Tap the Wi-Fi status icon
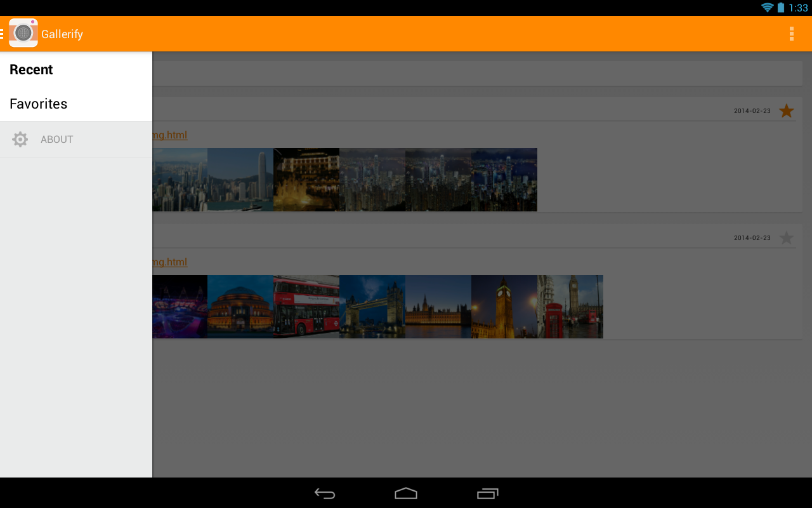This screenshot has width=812, height=508. tap(768, 8)
